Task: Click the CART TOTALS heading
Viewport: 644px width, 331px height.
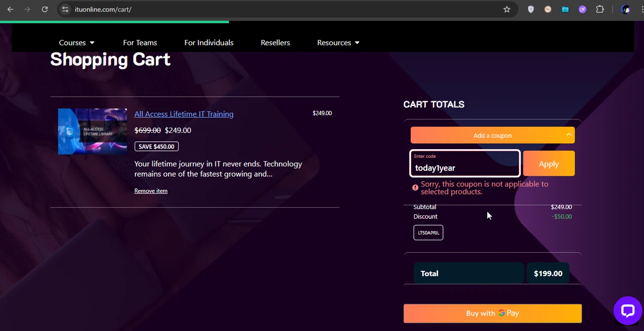Action: 434,104
